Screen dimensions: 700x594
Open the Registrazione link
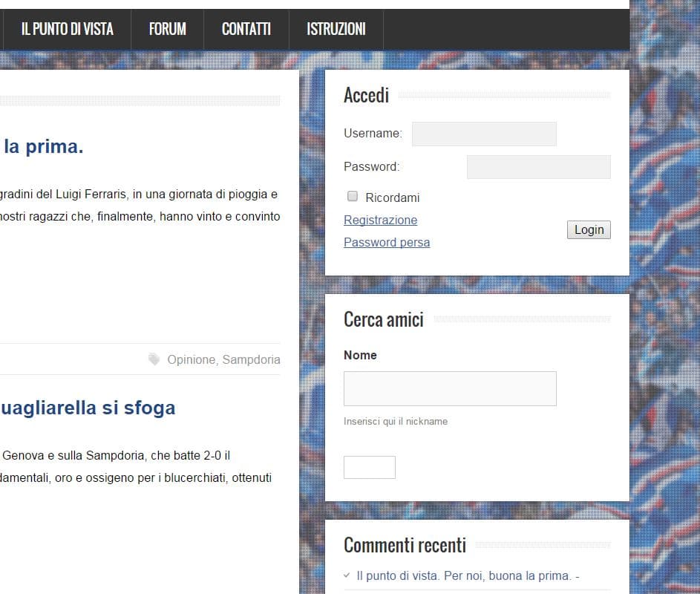(380, 221)
